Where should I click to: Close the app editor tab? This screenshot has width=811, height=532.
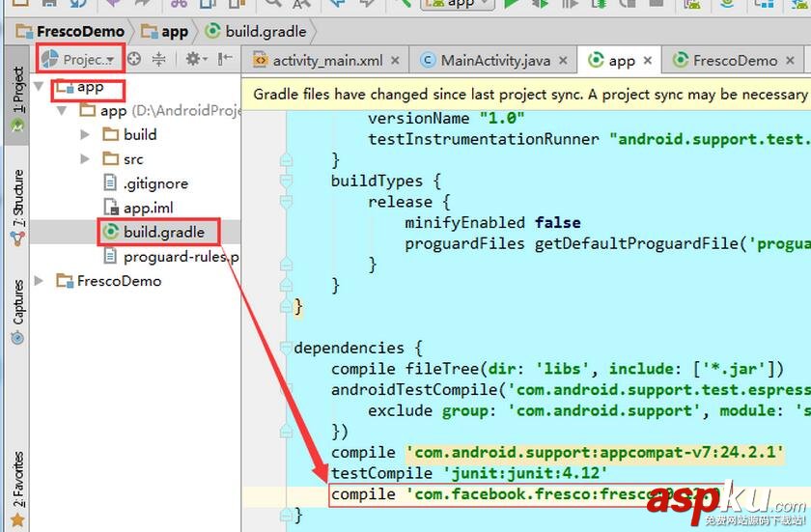648,60
